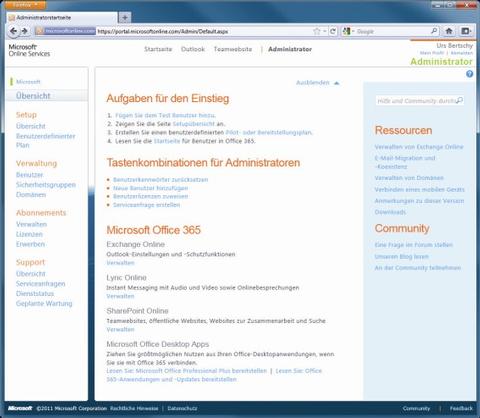480x418 pixels.
Task: Click Verwalten under Exchange Online
Action: coord(120,263)
